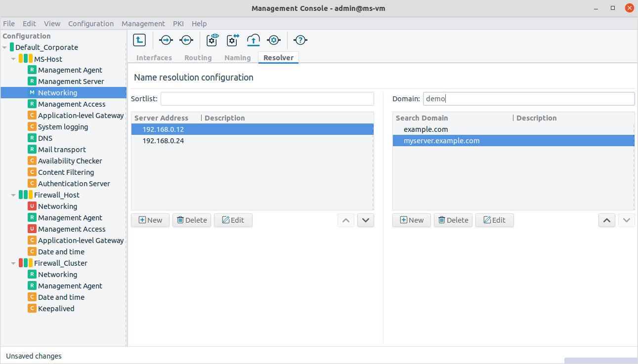Switch to the Routing tab

coord(198,58)
